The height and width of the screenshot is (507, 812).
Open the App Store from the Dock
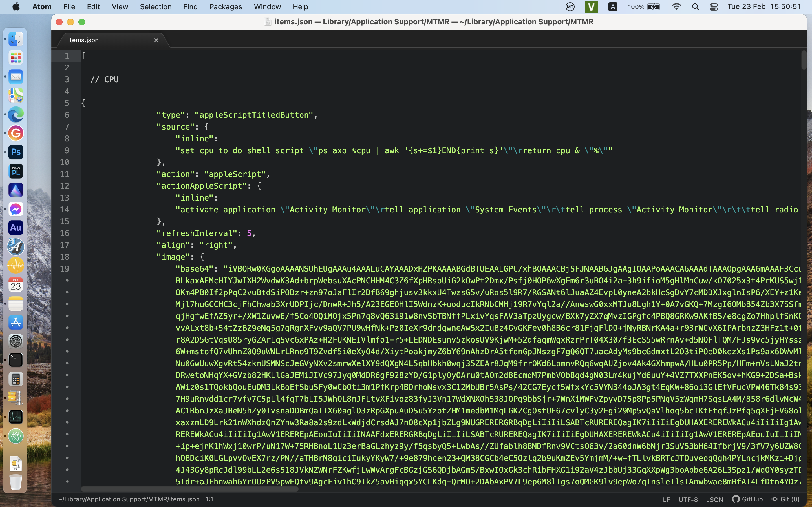coord(16,323)
